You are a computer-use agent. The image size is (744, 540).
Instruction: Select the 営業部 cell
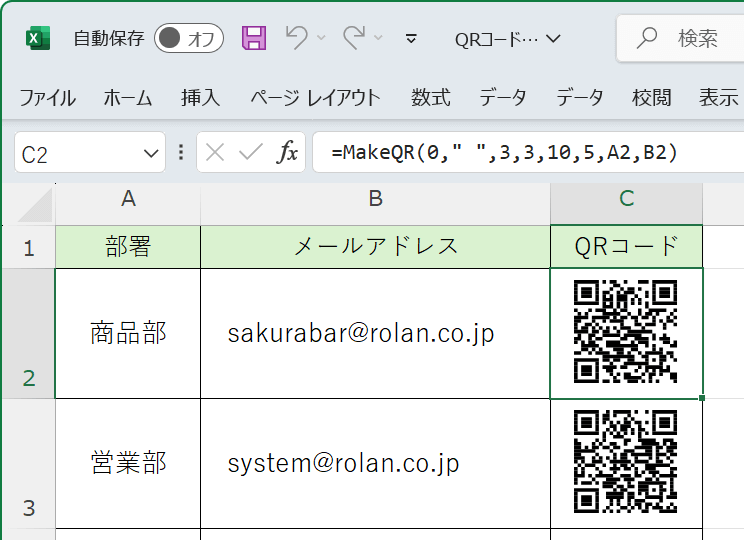coord(128,463)
